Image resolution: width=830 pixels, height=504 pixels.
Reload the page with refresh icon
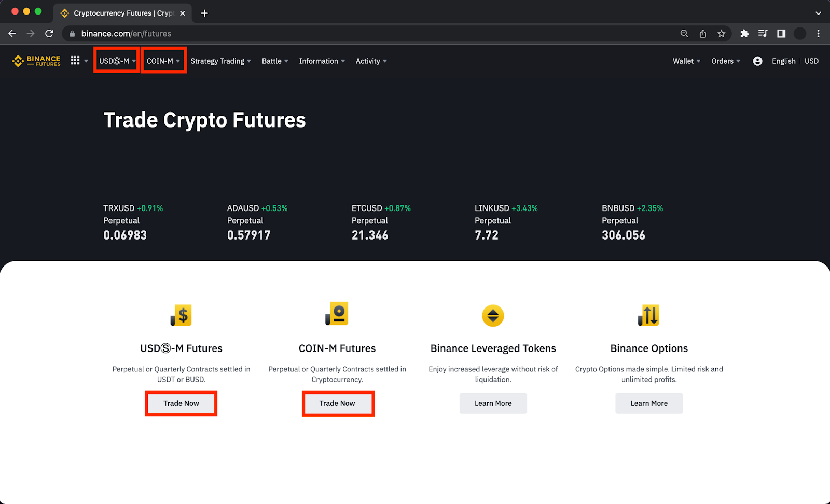click(x=49, y=34)
